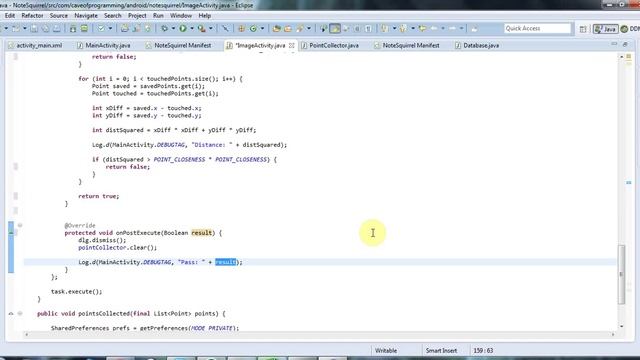Click the Print toolbar icon
Viewport: 640px width, 360px height.
coord(57,29)
